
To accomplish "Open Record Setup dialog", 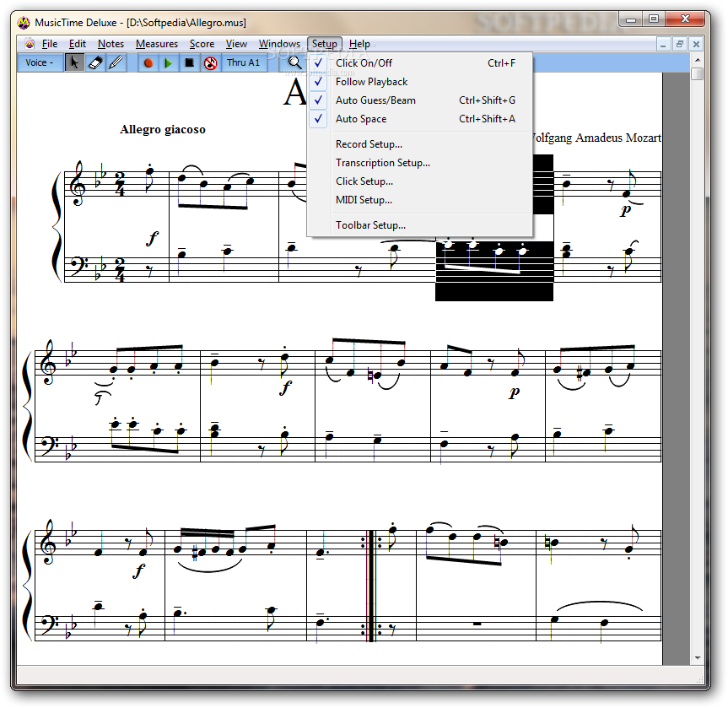I will [420, 144].
